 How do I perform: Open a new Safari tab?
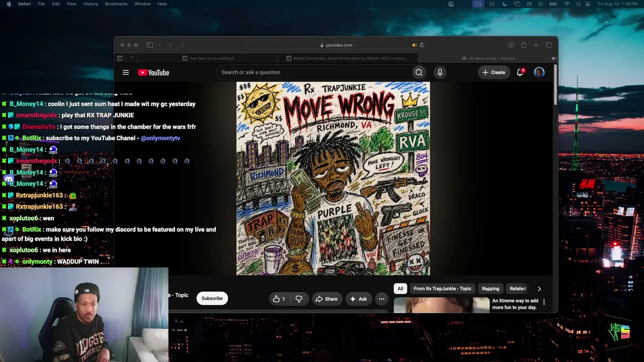536,45
